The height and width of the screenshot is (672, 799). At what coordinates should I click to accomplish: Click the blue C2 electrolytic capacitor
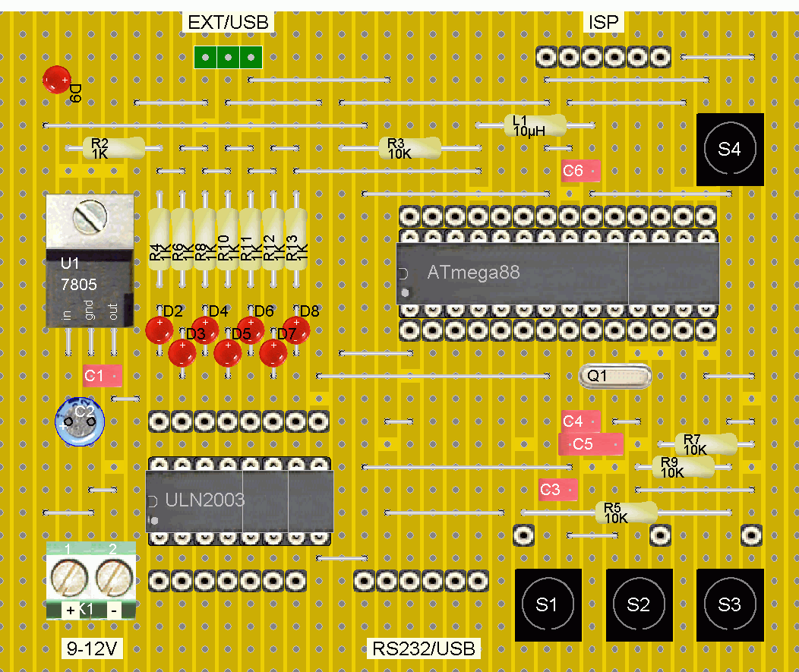click(x=80, y=422)
